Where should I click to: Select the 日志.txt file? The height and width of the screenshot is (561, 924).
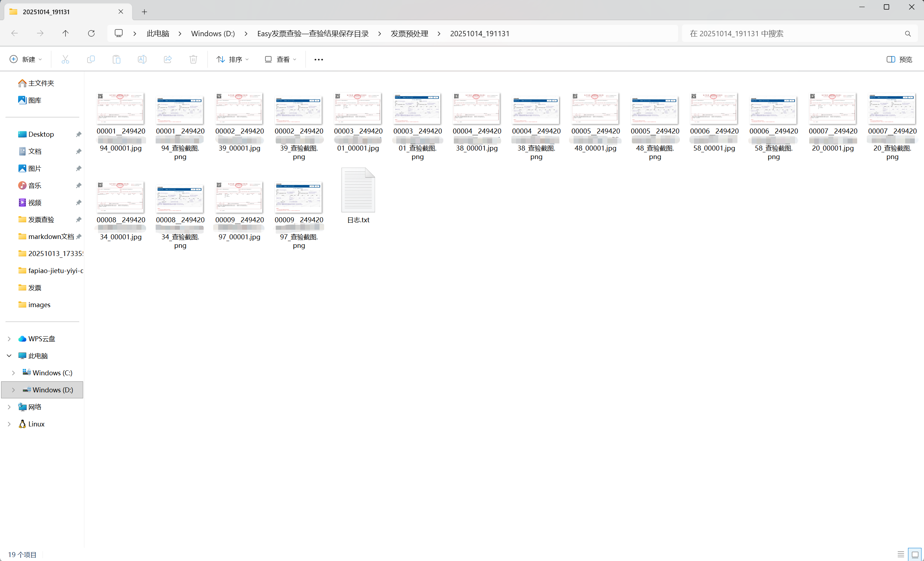click(x=358, y=196)
